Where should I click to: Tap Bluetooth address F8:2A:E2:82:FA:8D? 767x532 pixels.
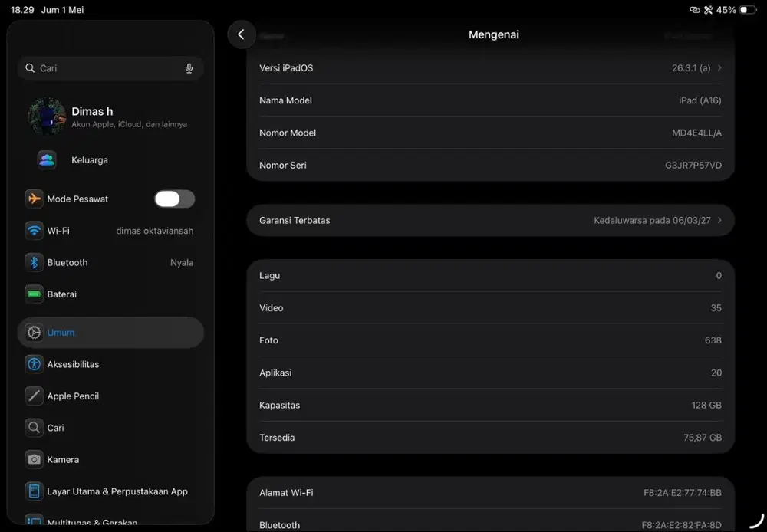tap(682, 525)
